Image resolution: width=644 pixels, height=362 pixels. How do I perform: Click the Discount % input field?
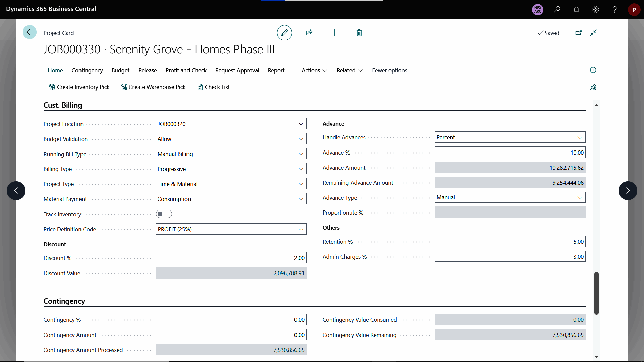coord(231,258)
